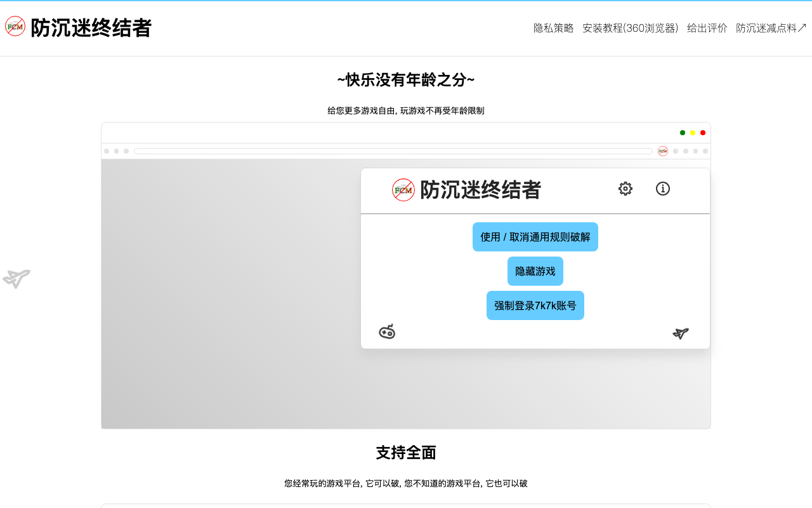
Task: Click the FCM logo in page header
Action: 15,26
